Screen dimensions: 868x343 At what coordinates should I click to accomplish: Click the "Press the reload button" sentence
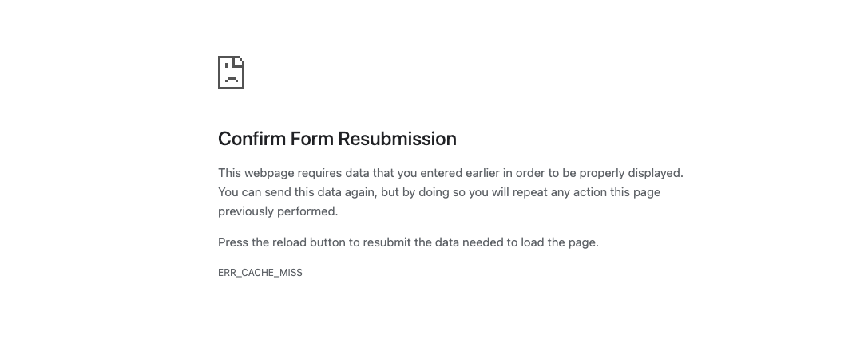pyautogui.click(x=408, y=242)
